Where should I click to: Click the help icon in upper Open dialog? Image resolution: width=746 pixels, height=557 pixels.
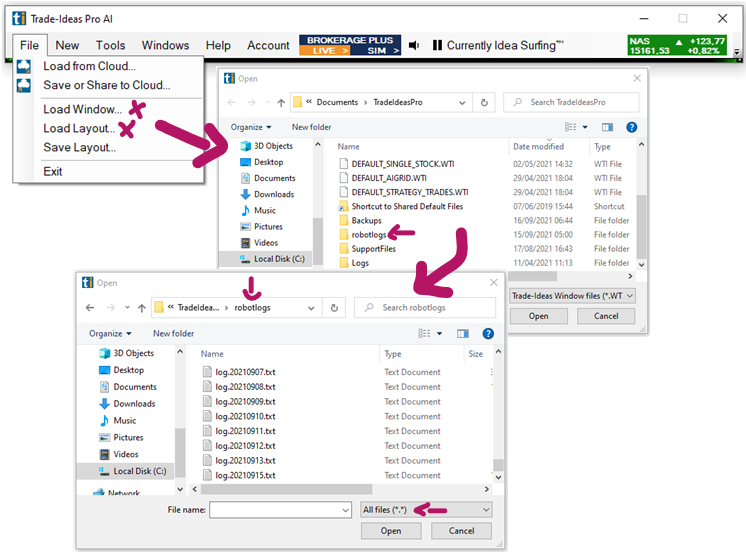(631, 127)
